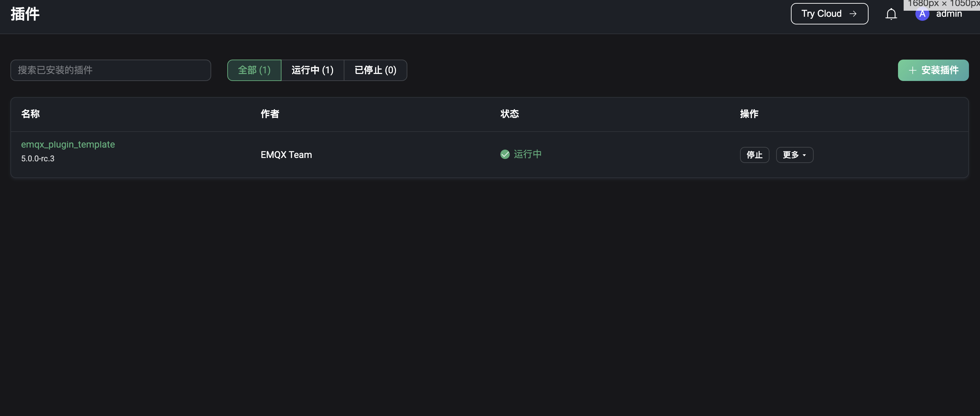Show only 运行中 (1) plugins

(x=312, y=70)
